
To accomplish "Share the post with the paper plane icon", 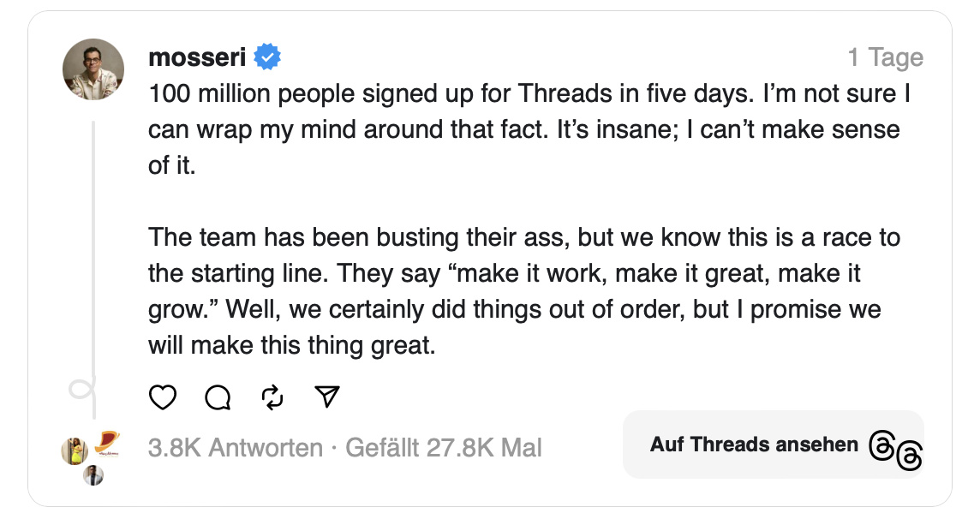I will 327,397.
